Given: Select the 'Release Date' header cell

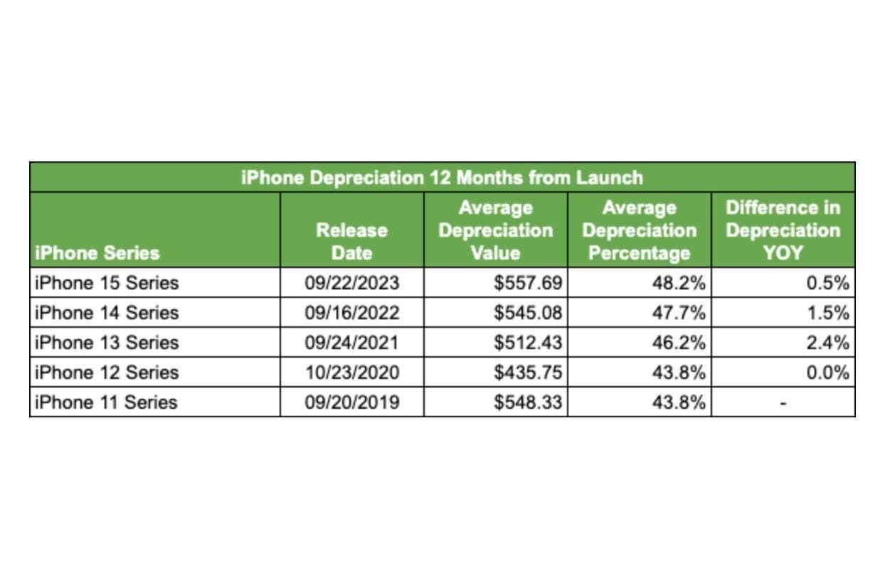Looking at the screenshot, I should 352,230.
